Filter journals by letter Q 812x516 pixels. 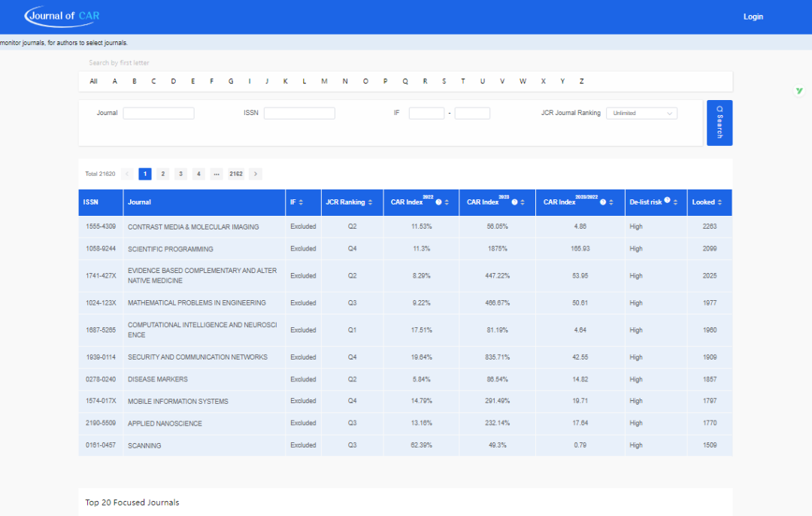(x=405, y=81)
